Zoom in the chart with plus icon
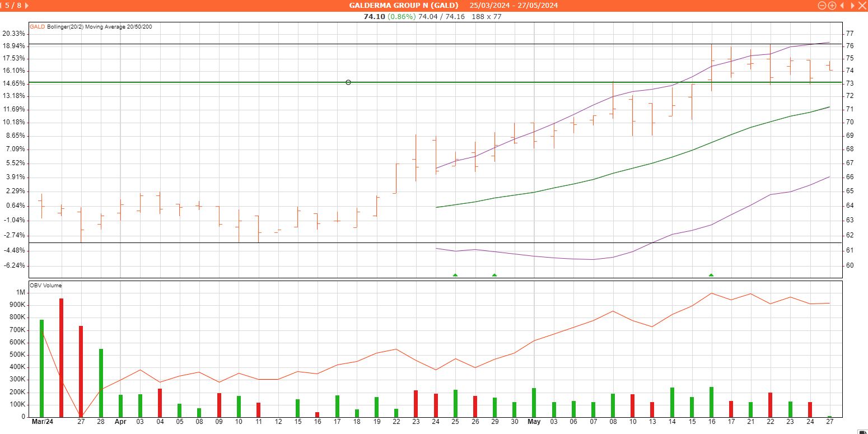 832,6
